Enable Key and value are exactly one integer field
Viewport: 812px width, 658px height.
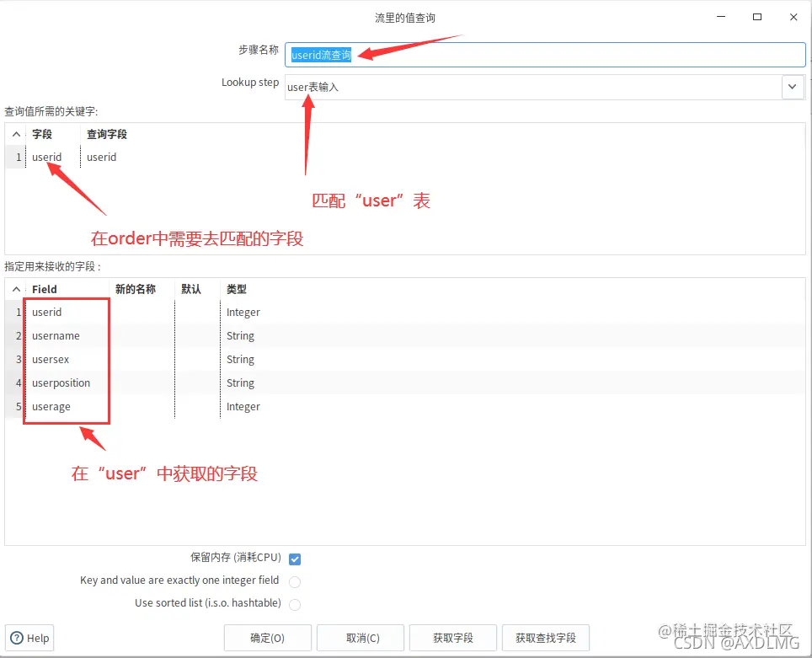pos(295,582)
